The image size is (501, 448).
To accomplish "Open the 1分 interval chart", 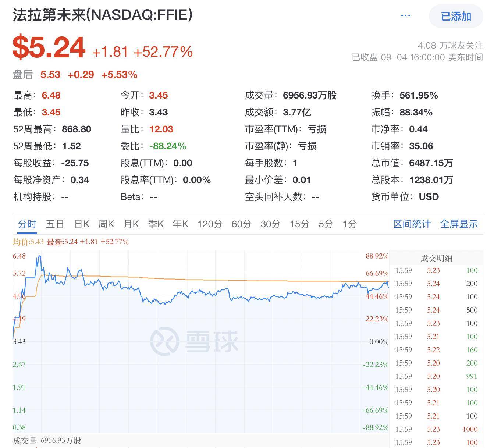I will coord(349,224).
